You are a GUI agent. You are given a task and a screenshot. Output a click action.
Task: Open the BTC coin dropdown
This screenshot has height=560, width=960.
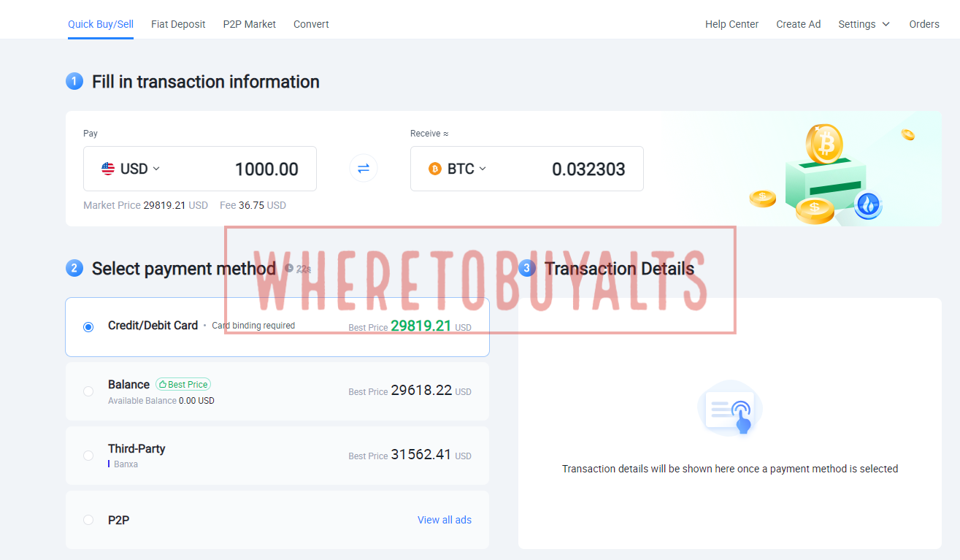458,169
